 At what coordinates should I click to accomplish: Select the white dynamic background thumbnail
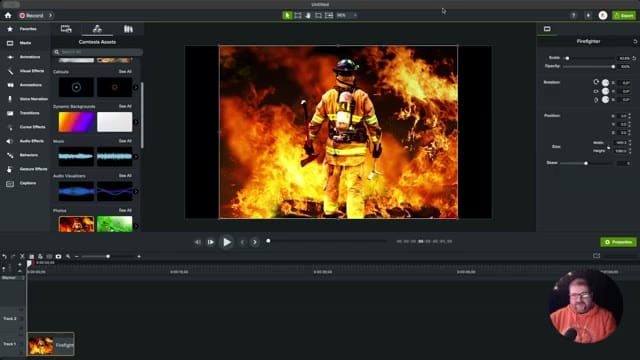tap(115, 122)
